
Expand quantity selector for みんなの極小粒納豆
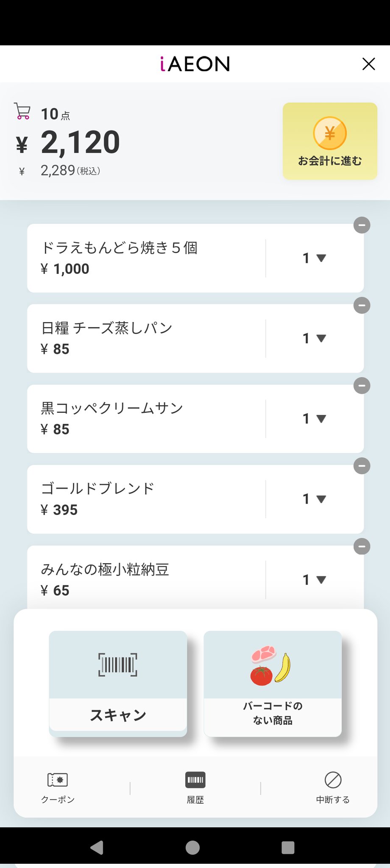click(x=314, y=579)
